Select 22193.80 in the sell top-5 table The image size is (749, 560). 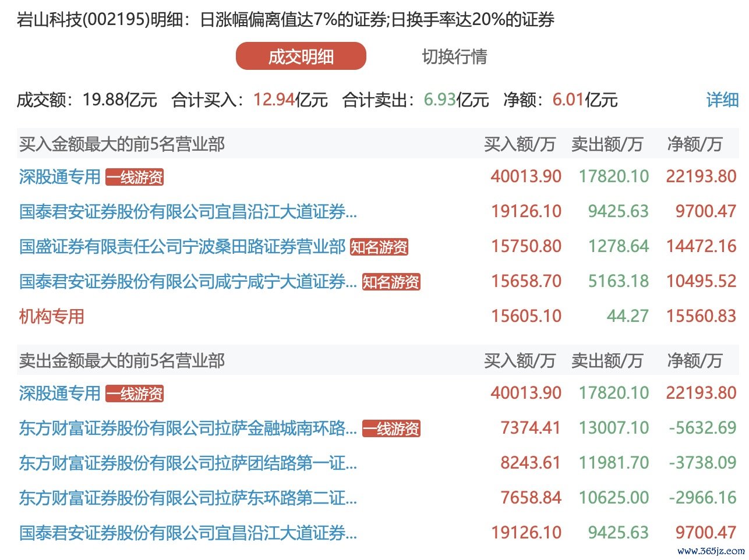(701, 393)
